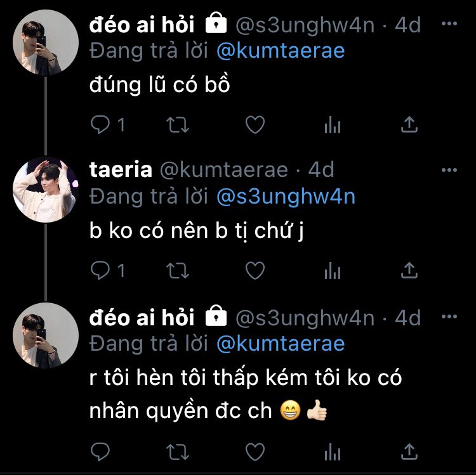Image resolution: width=476 pixels, height=475 pixels.
Task: Open more options on first tweet
Action: click(449, 25)
